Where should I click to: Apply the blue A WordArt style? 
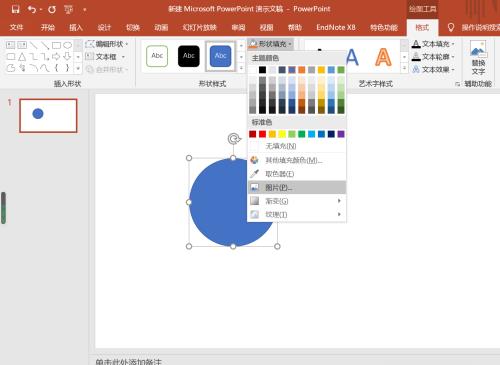pos(352,57)
